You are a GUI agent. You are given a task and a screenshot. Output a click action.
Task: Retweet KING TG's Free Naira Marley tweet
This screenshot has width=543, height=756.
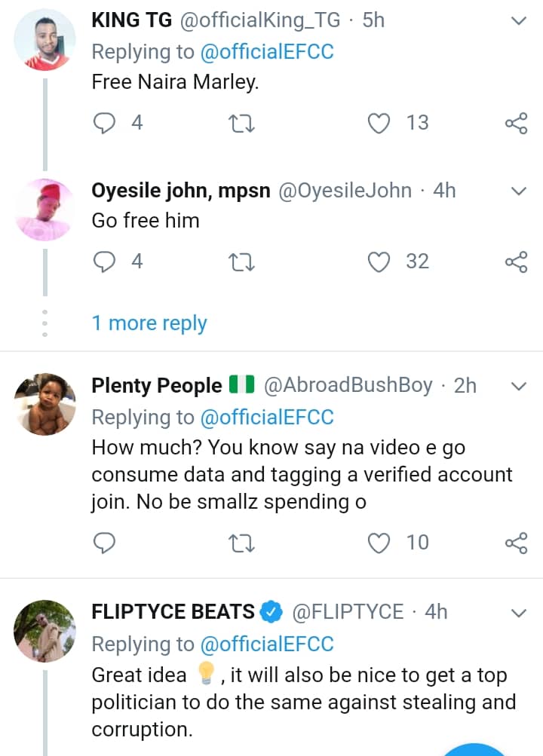pyautogui.click(x=242, y=123)
